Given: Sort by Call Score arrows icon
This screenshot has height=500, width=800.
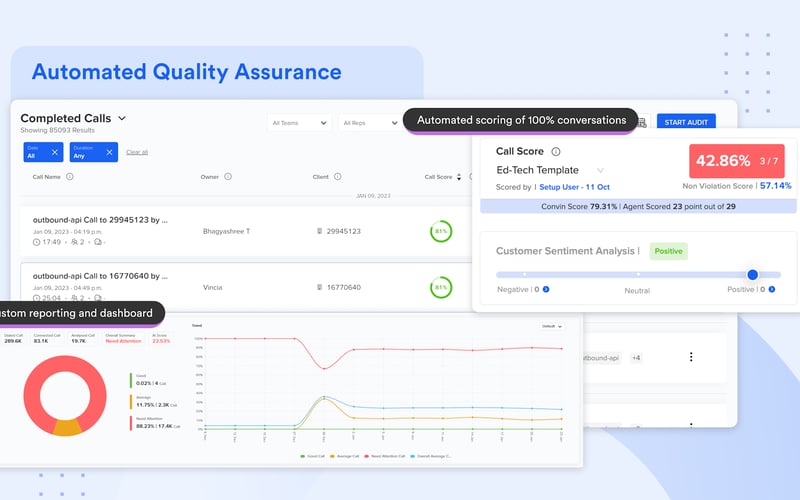Looking at the screenshot, I should pos(459,177).
